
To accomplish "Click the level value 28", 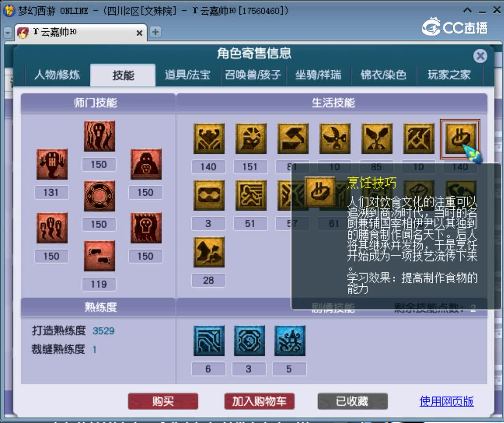I will (208, 280).
